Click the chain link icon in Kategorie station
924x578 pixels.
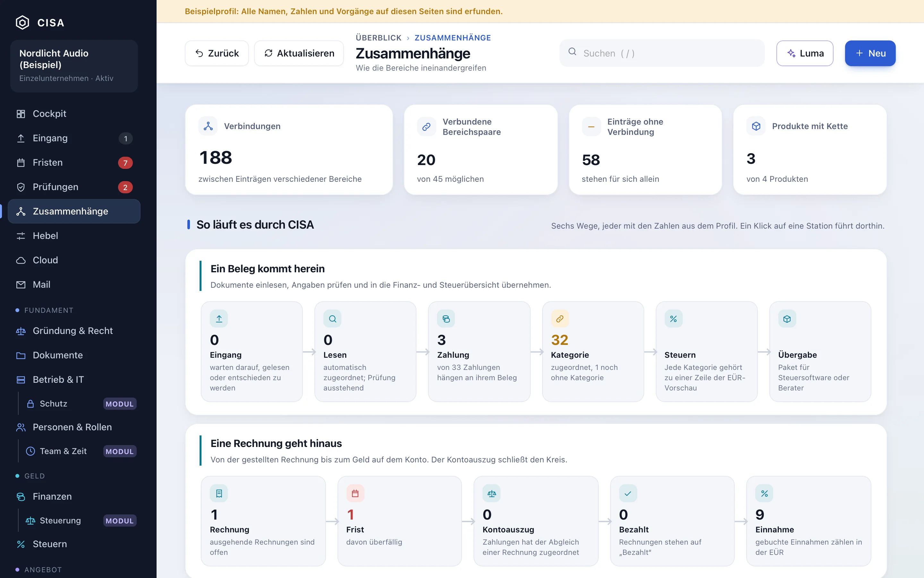(x=560, y=319)
